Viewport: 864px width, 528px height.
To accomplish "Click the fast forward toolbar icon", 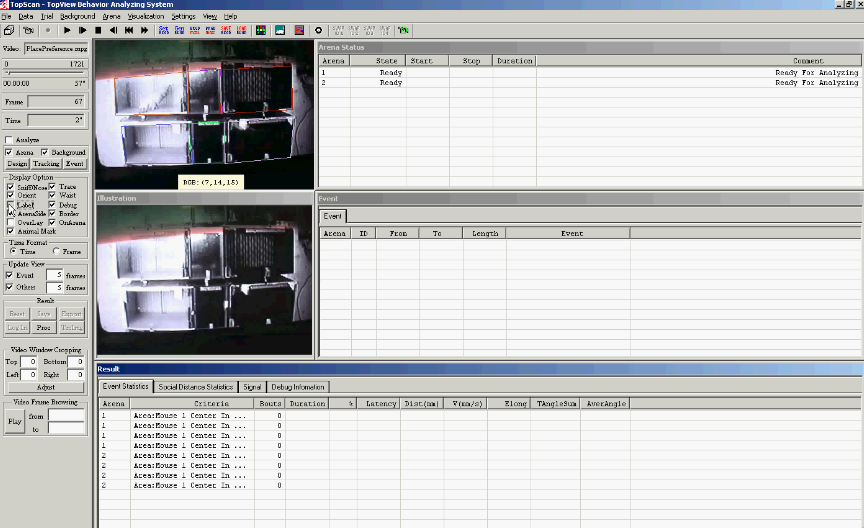I will pyautogui.click(x=144, y=30).
